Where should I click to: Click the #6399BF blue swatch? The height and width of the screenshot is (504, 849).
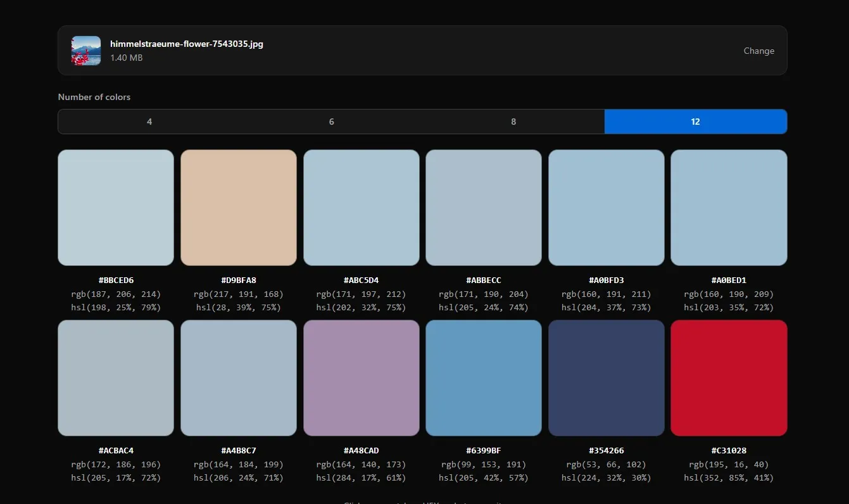click(484, 378)
